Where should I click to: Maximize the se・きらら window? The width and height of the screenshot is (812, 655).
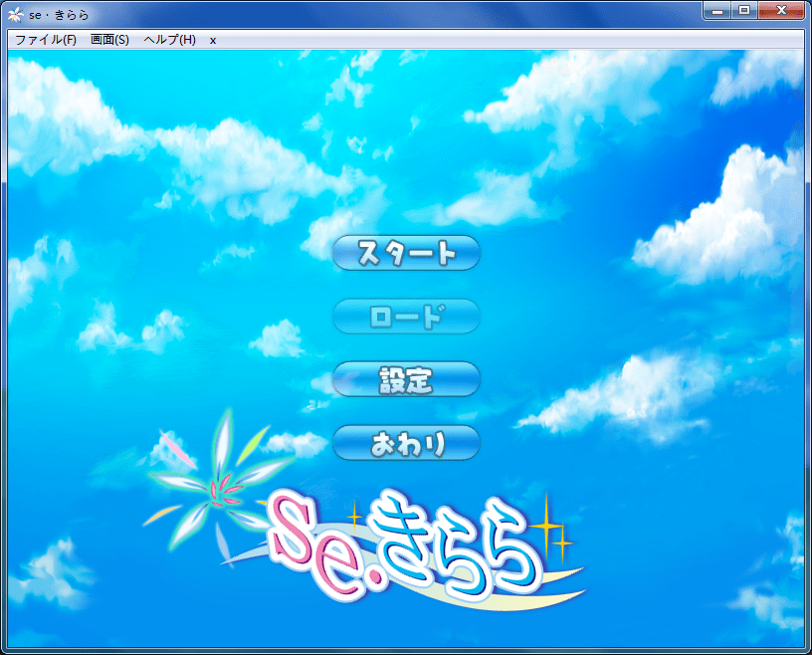[744, 11]
